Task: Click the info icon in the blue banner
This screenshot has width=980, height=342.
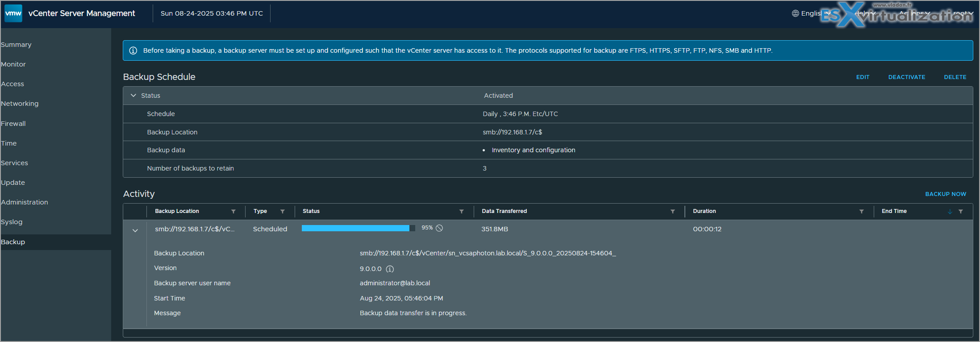Action: pyautogui.click(x=133, y=50)
